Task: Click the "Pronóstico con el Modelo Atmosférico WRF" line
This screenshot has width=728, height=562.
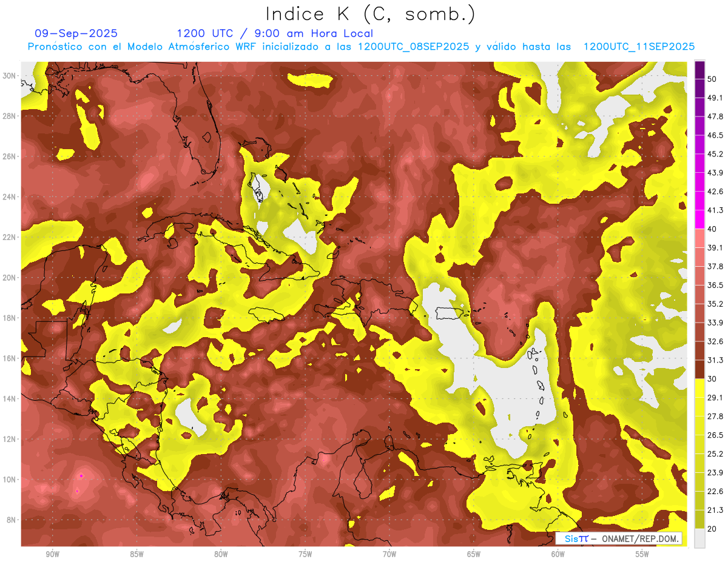Action: click(361, 47)
